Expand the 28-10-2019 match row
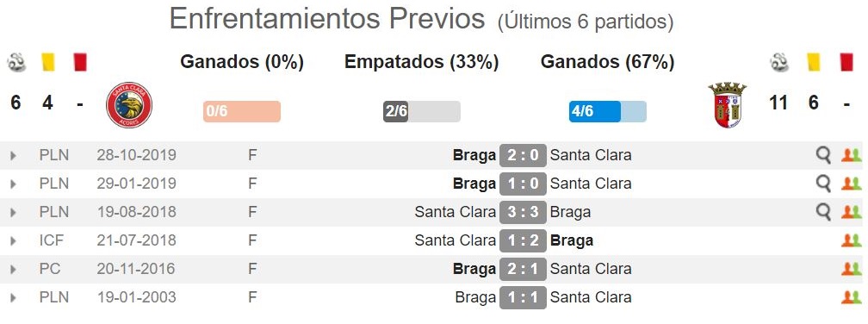Image resolution: width=868 pixels, height=324 pixels. pyautogui.click(x=13, y=156)
